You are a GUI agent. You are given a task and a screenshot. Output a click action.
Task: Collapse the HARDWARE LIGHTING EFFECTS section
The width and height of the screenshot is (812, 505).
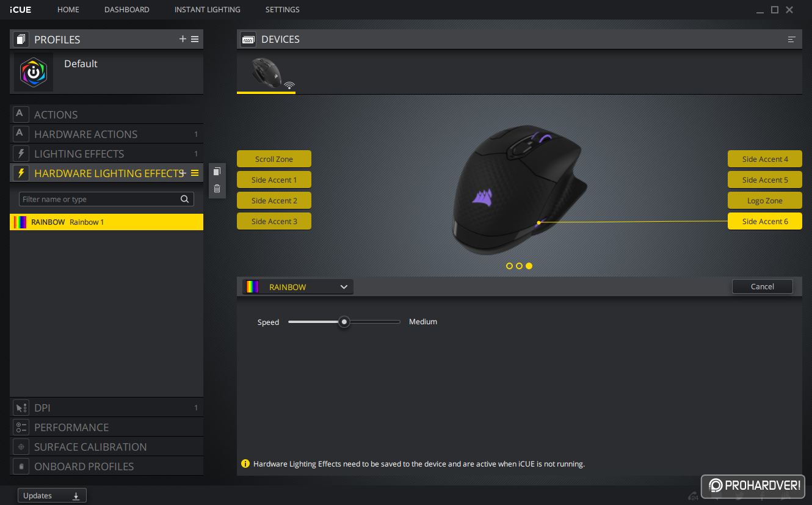106,173
